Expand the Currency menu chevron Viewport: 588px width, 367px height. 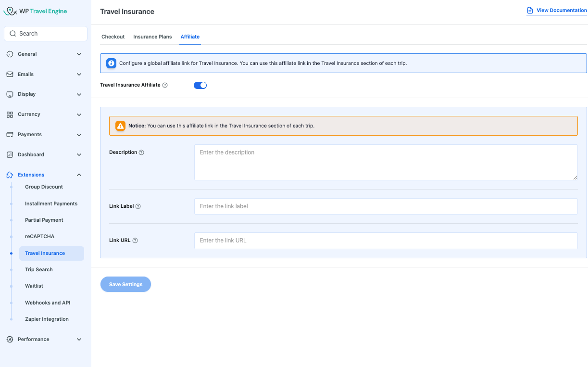tap(79, 114)
